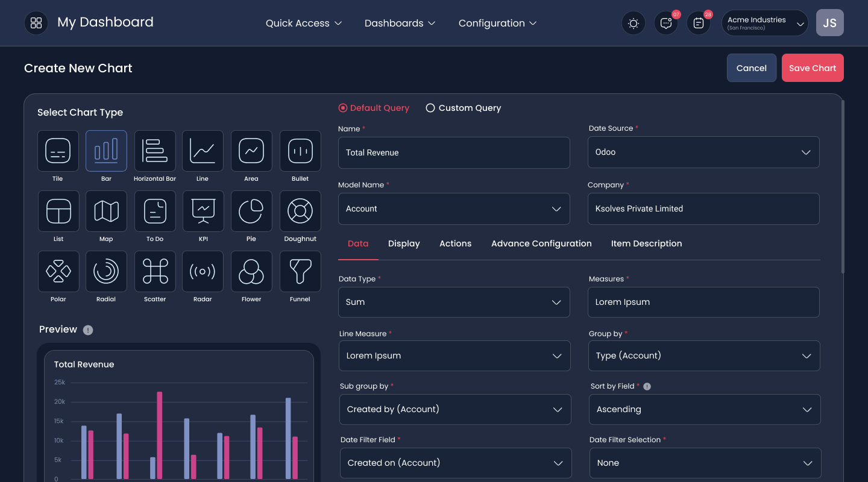The image size is (868, 482).
Task: Click the Cancel button
Action: click(x=752, y=68)
